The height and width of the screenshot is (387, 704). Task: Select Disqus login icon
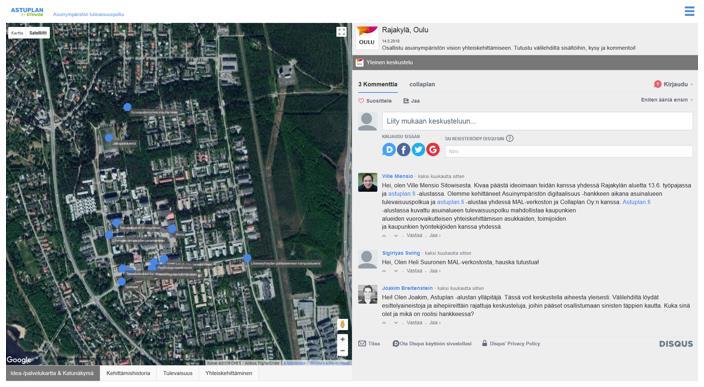pyautogui.click(x=389, y=150)
